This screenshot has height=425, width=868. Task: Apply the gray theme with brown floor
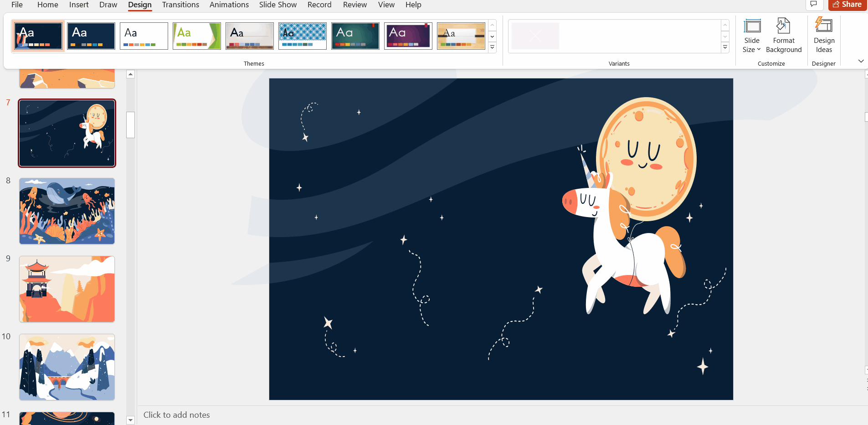250,36
